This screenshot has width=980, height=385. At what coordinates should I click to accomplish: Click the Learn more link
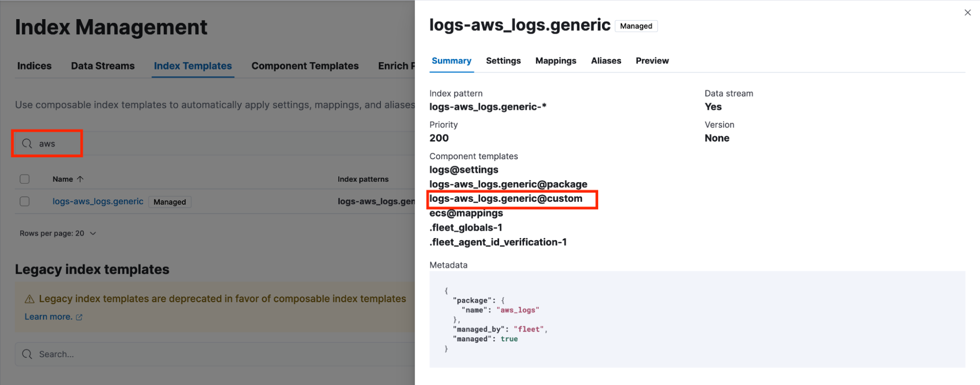pyautogui.click(x=48, y=317)
